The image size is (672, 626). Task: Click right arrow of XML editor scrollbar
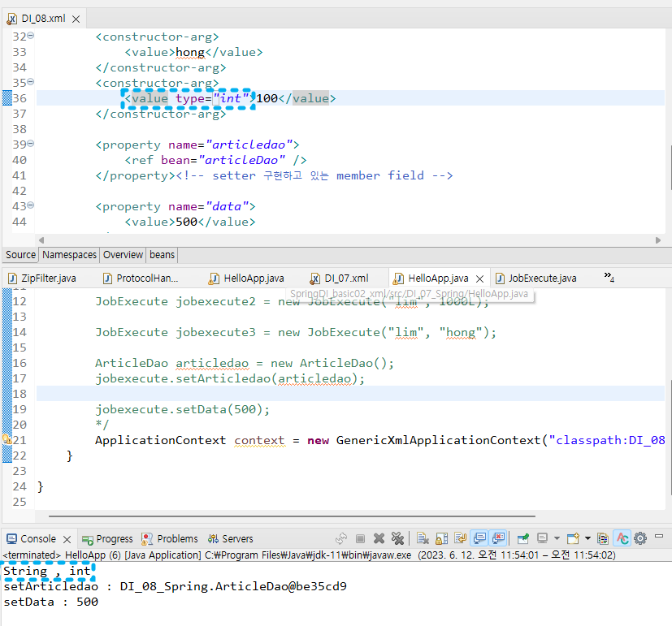point(658,240)
